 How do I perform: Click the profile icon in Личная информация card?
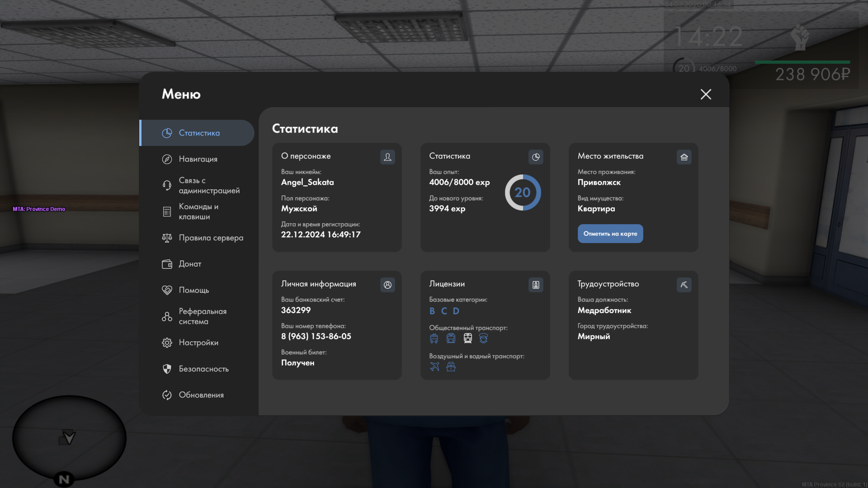pyautogui.click(x=387, y=285)
